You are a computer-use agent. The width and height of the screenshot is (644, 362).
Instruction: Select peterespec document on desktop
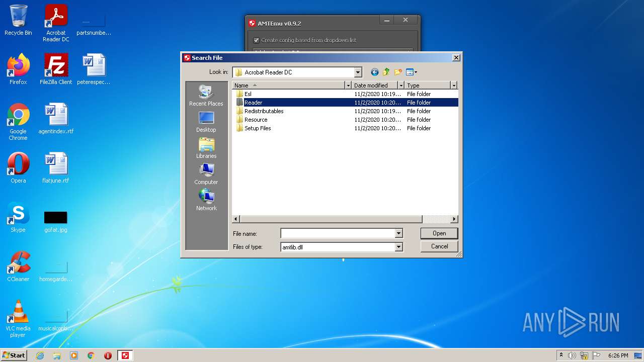94,69
